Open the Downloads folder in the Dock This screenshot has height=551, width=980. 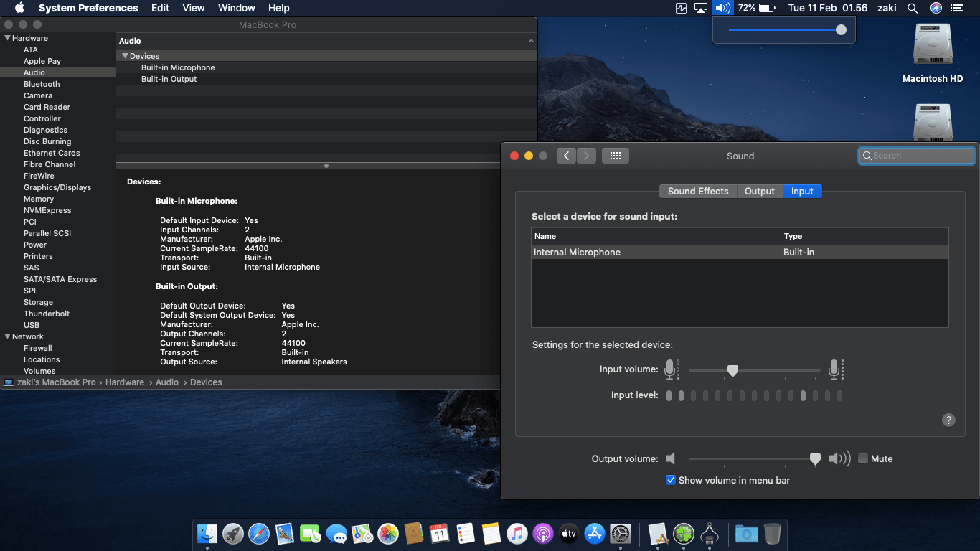747,534
